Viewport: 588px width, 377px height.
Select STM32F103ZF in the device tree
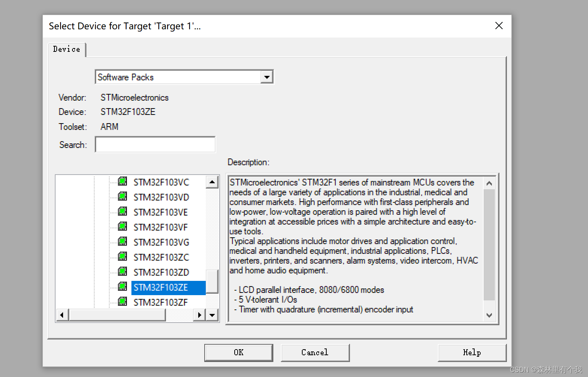click(160, 302)
